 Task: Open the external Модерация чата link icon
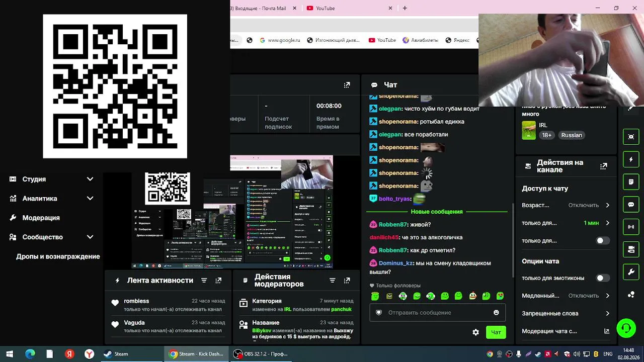[x=607, y=331]
